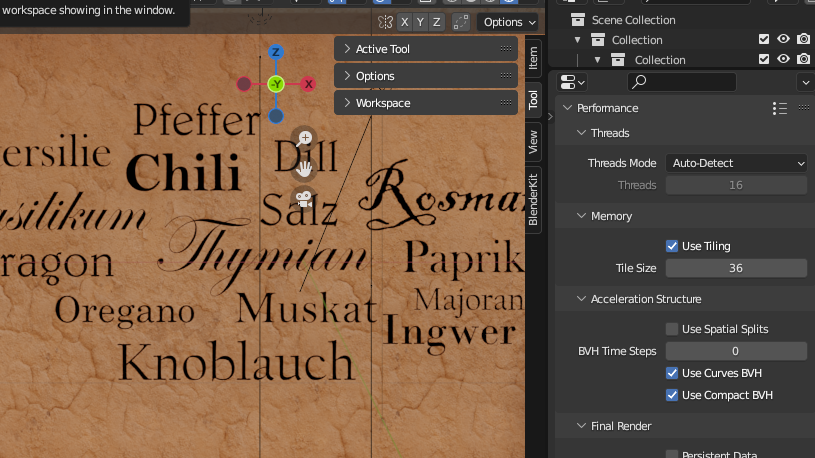Toggle Z axis mirror button
815x458 pixels.
[x=437, y=22]
